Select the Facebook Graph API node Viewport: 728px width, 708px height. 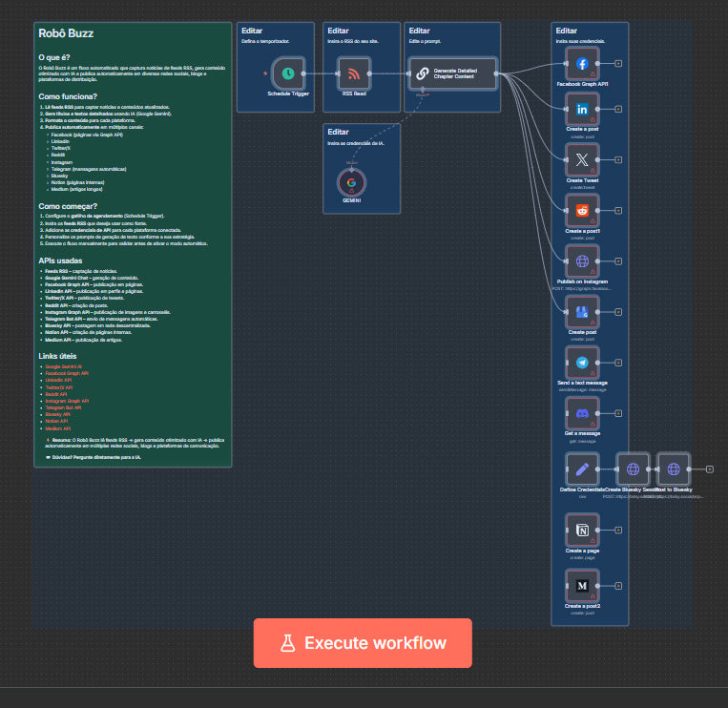(582, 63)
